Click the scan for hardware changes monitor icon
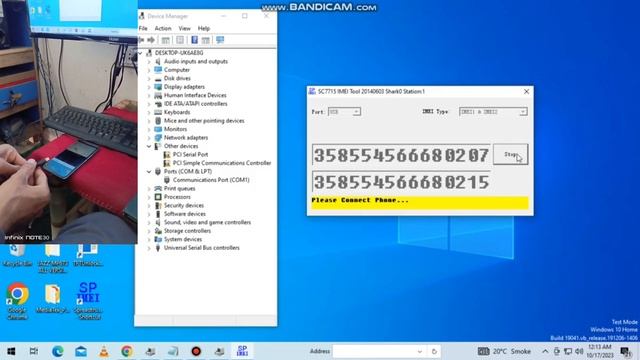 pyautogui.click(x=220, y=40)
